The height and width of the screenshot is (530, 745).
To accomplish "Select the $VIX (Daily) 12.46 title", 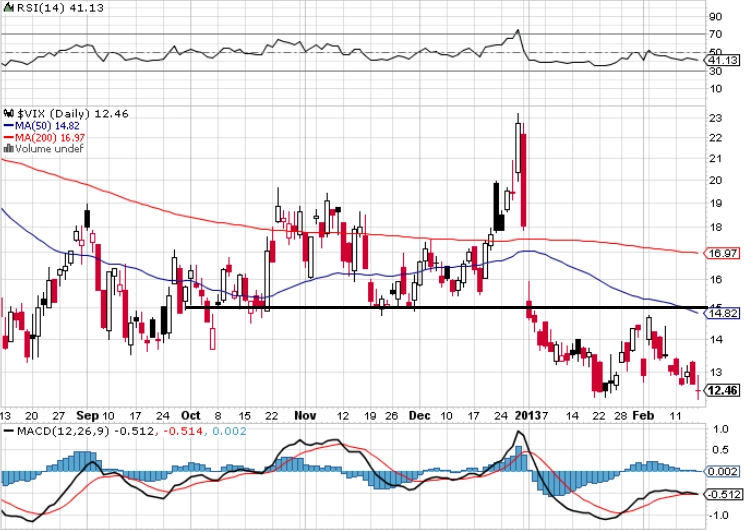I will 73,114.
